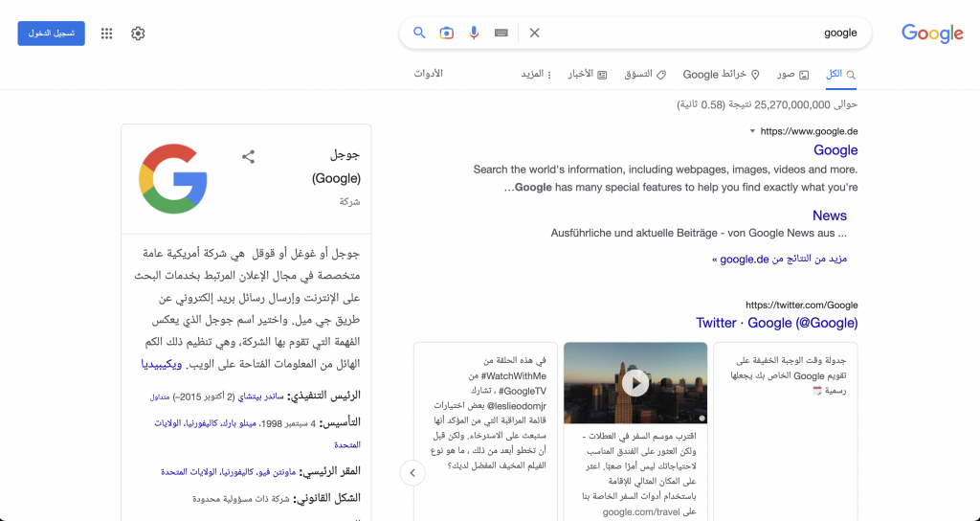Go to next tweets with carousel arrow
This screenshot has height=521, width=980.
tap(412, 473)
